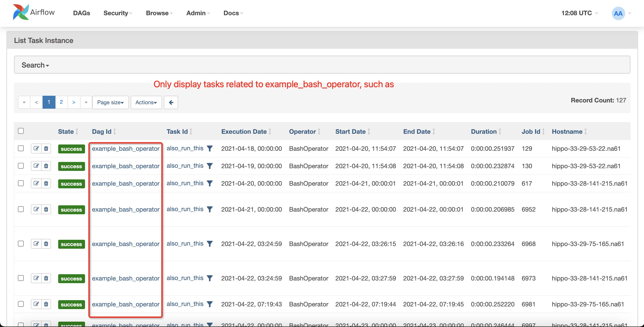Viewport: 644px width, 327px height.
Task: Open the filter on the first also_run_this task
Action: click(210, 148)
